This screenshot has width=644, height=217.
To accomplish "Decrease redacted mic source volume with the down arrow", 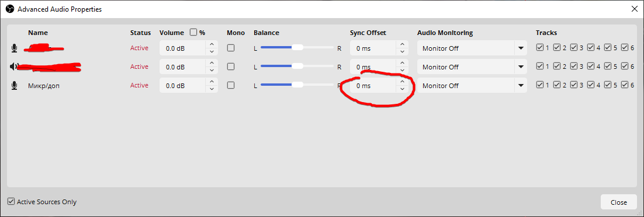I will pos(212,52).
